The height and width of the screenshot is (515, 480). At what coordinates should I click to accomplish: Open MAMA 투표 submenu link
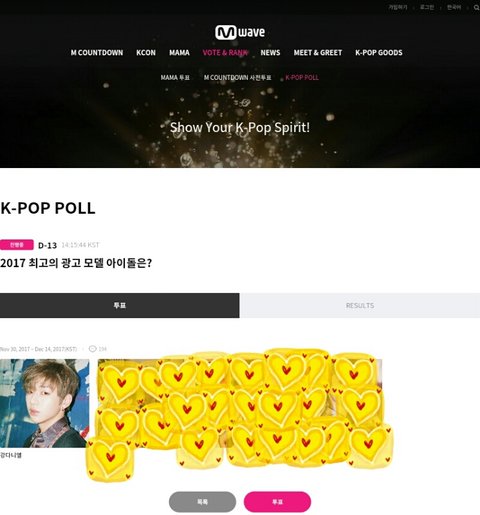point(175,78)
